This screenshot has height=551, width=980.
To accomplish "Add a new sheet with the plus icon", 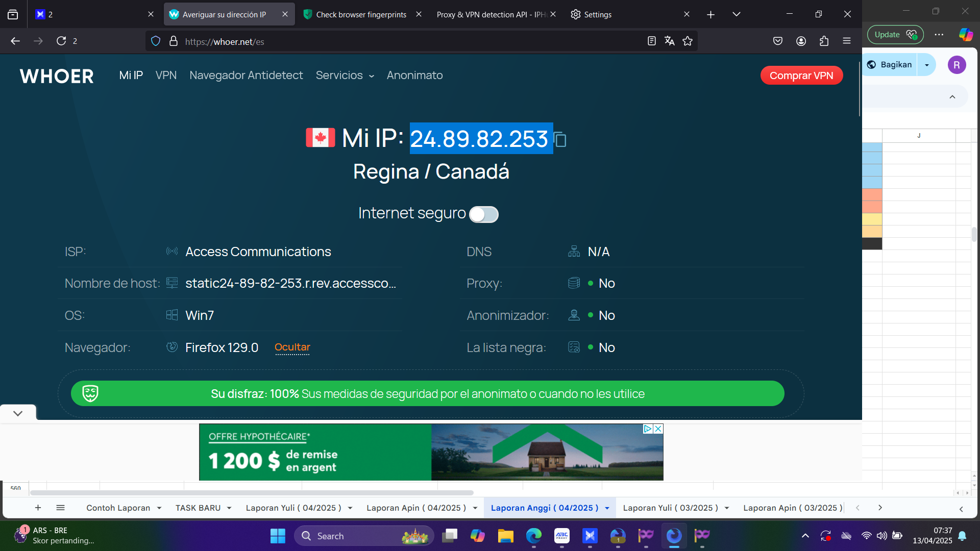I will coord(38,508).
